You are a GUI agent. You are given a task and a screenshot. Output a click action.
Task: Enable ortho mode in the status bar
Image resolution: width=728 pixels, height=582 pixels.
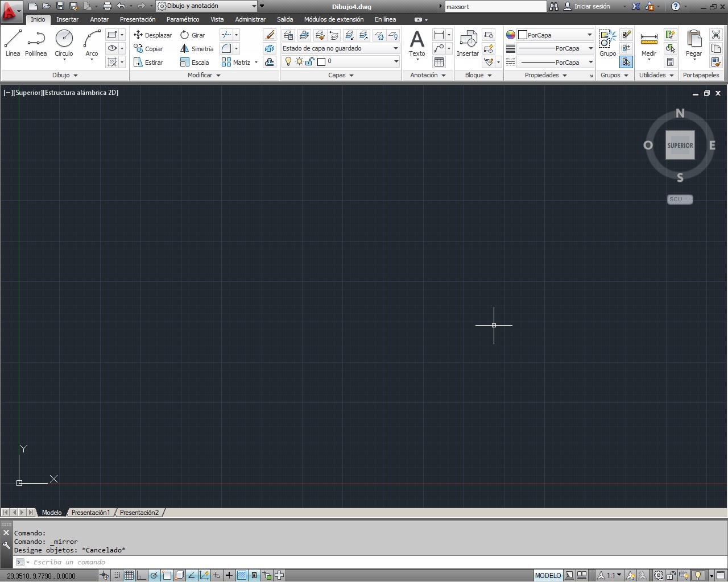141,576
